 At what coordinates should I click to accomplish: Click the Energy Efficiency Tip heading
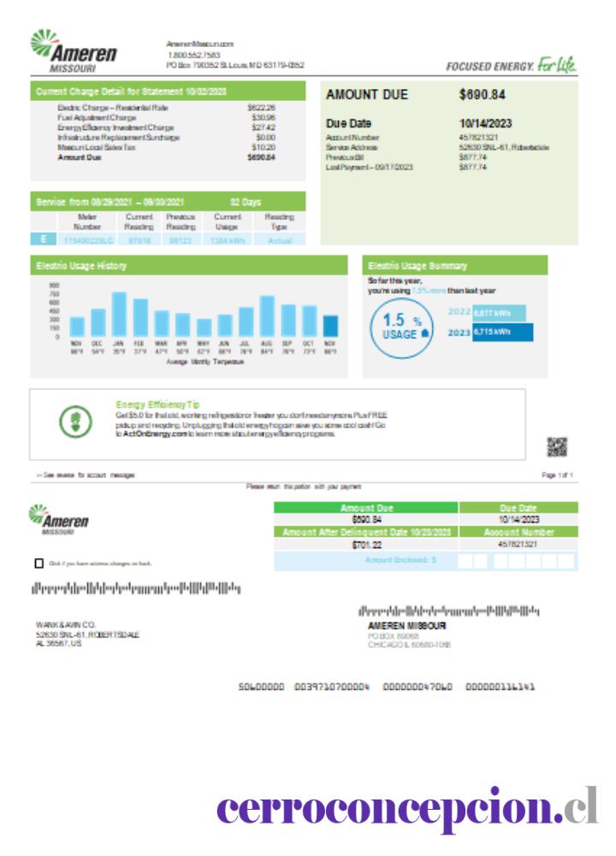click(x=157, y=405)
